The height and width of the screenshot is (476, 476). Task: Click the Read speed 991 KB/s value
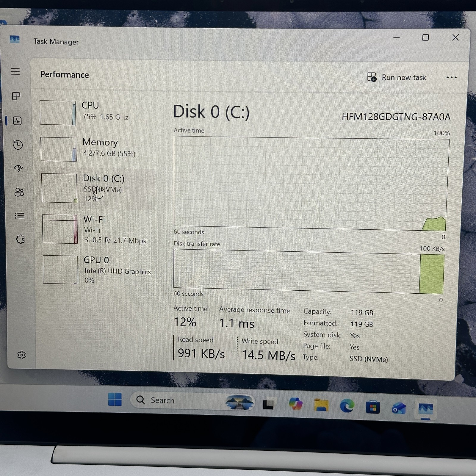(x=201, y=353)
